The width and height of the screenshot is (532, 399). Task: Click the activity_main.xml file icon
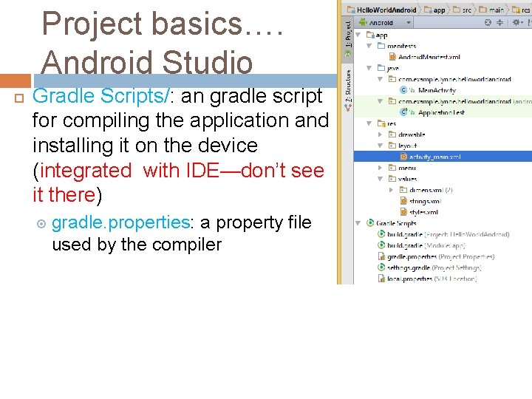click(x=403, y=157)
